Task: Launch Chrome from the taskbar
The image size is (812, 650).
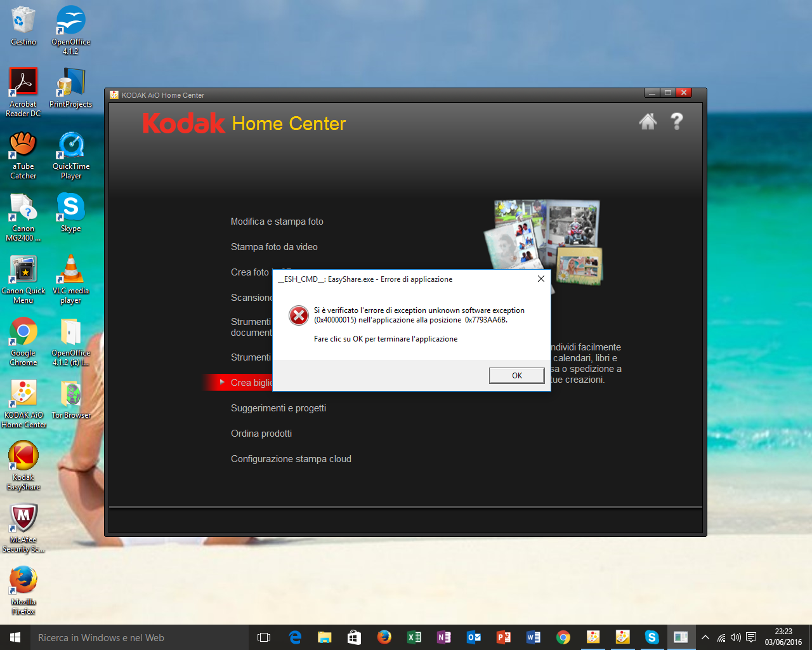Action: coord(563,637)
